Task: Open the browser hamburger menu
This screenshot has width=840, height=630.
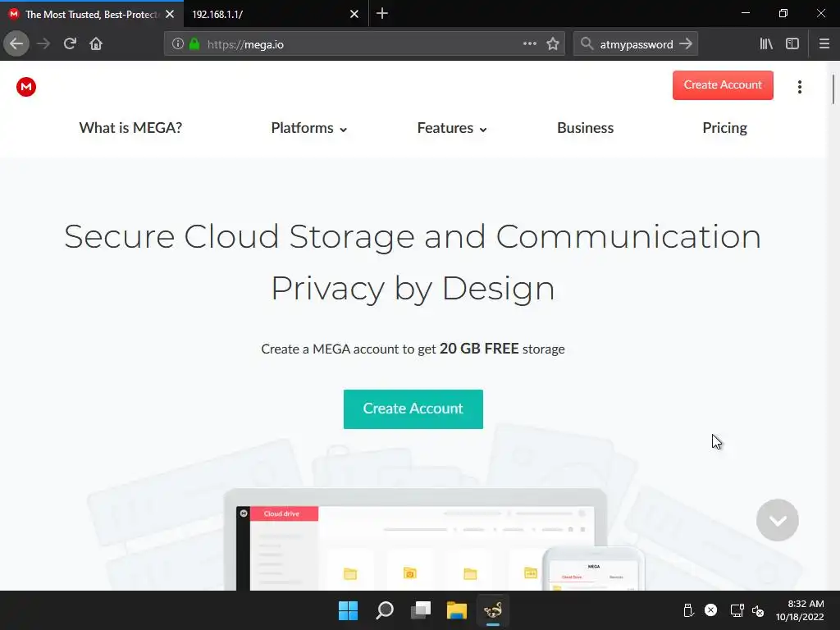Action: point(824,44)
